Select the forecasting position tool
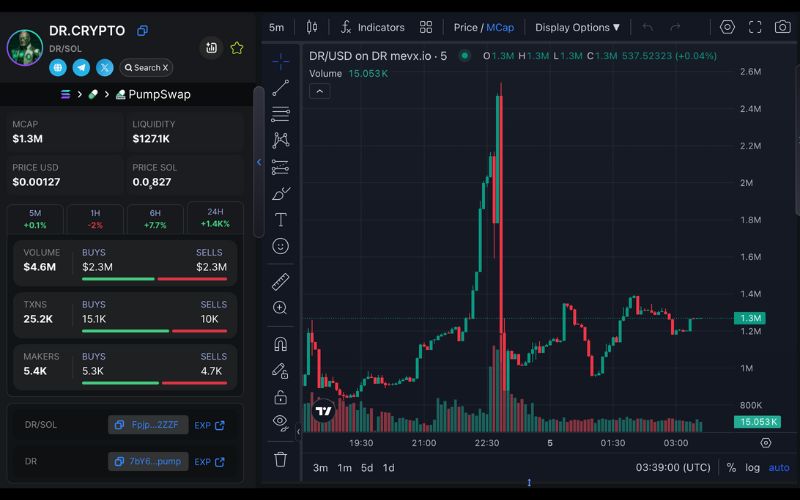800x500 pixels. click(281, 167)
